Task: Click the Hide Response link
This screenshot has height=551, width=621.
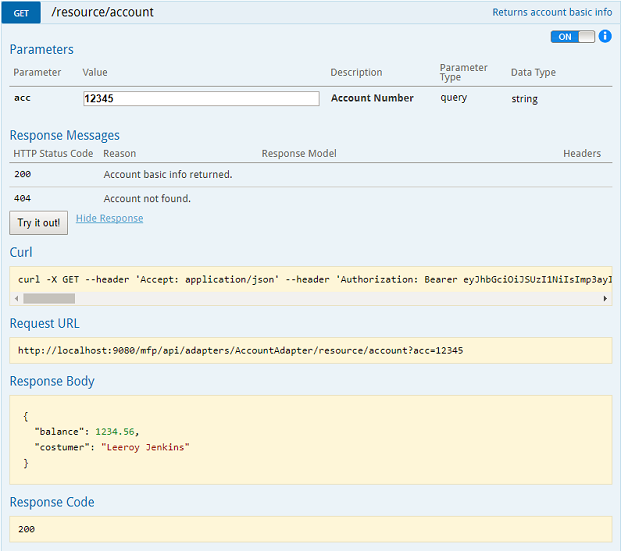Action: click(109, 218)
